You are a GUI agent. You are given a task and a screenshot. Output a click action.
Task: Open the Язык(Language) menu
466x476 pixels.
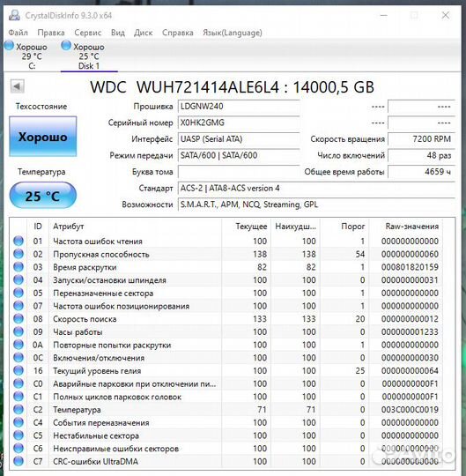click(233, 33)
